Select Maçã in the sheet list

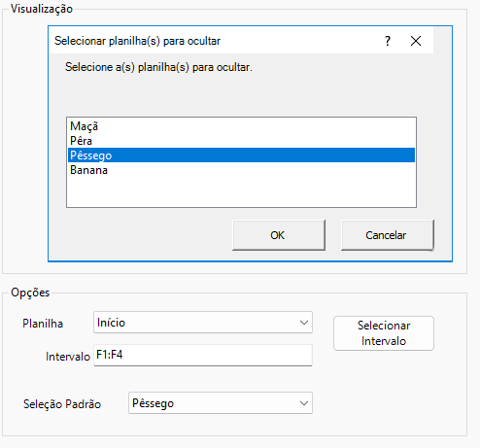[241, 126]
